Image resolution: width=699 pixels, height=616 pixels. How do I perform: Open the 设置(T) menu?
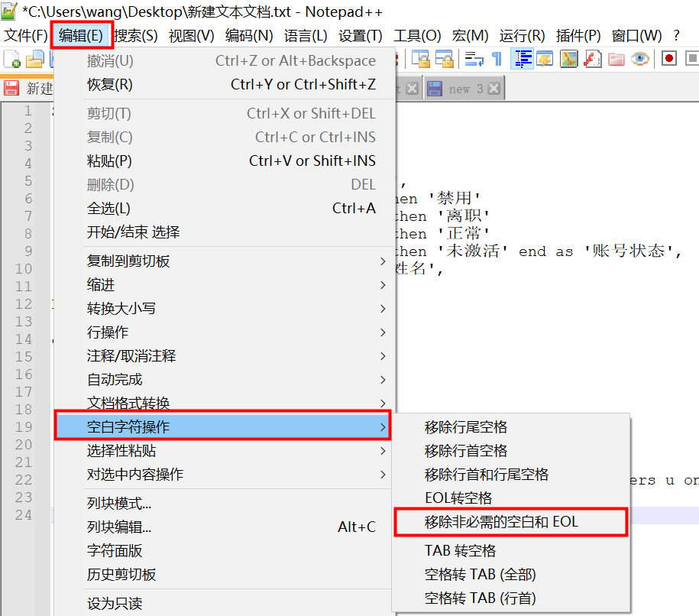[361, 36]
